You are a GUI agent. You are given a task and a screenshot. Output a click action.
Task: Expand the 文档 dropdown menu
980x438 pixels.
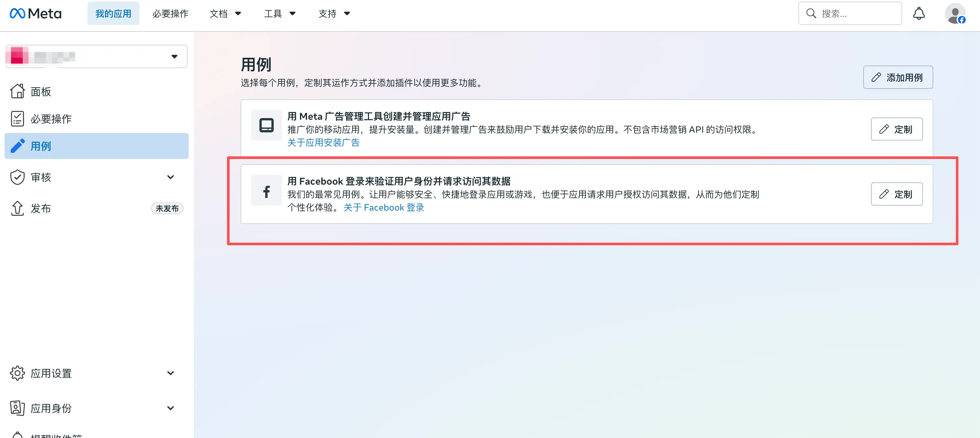point(225,14)
